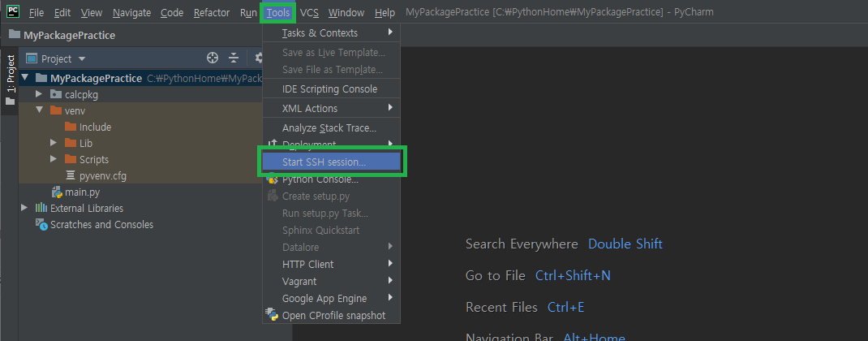868x341 pixels.
Task: Click the External Libraries bars icon
Action: click(x=41, y=208)
